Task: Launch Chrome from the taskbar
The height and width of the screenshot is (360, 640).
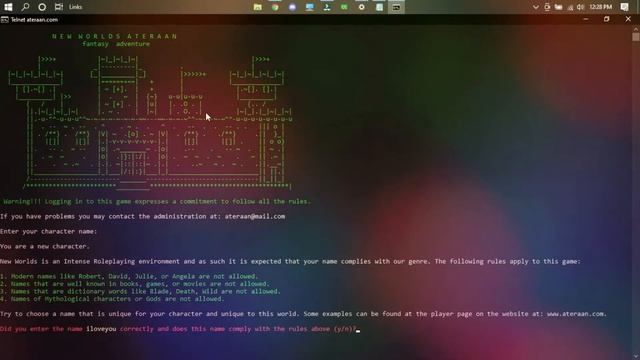Action: click(275, 7)
